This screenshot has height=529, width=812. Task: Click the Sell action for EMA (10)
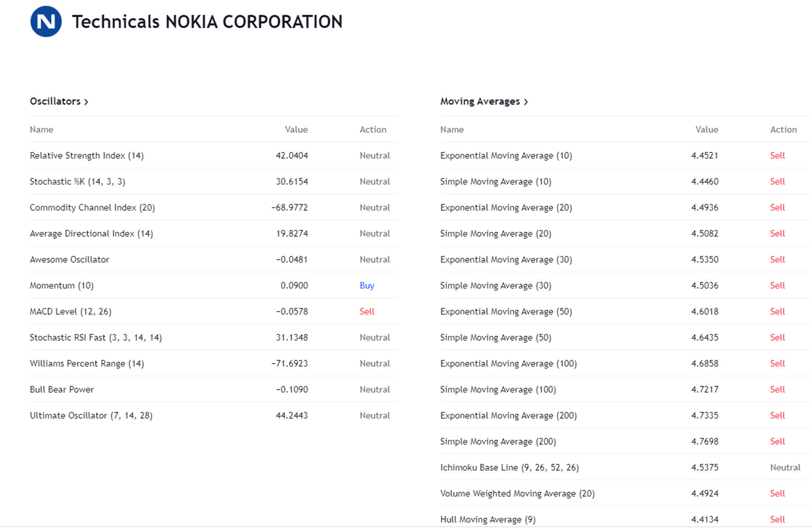[x=778, y=156]
